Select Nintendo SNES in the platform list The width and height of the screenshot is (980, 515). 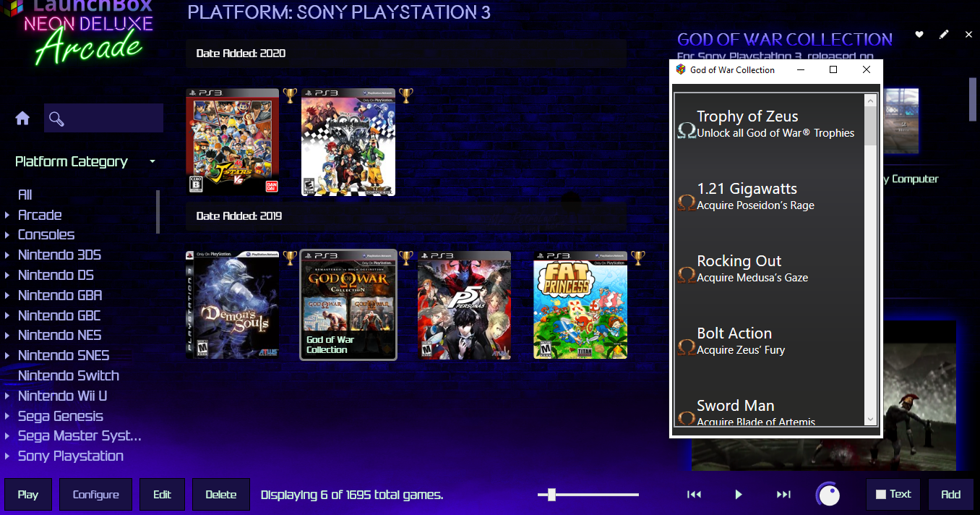(x=64, y=355)
